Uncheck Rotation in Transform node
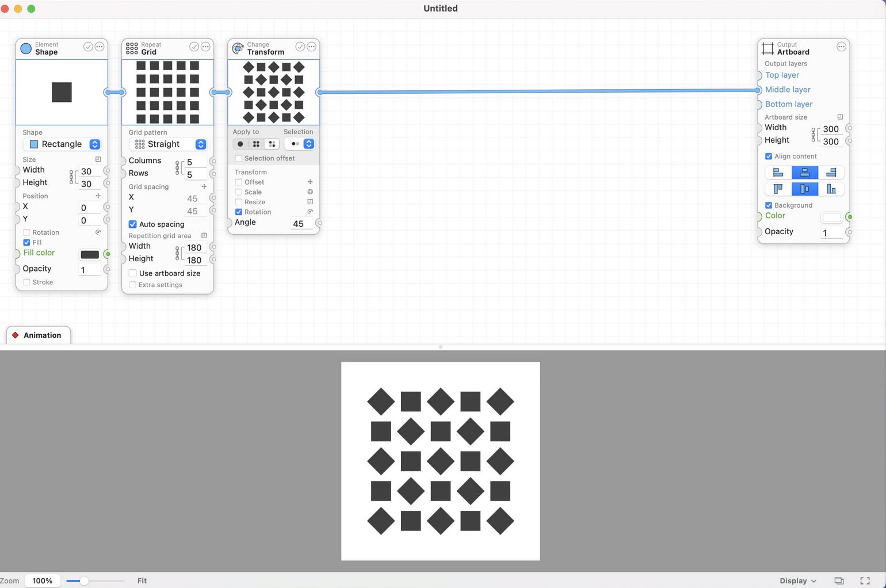The image size is (886, 588). point(238,212)
